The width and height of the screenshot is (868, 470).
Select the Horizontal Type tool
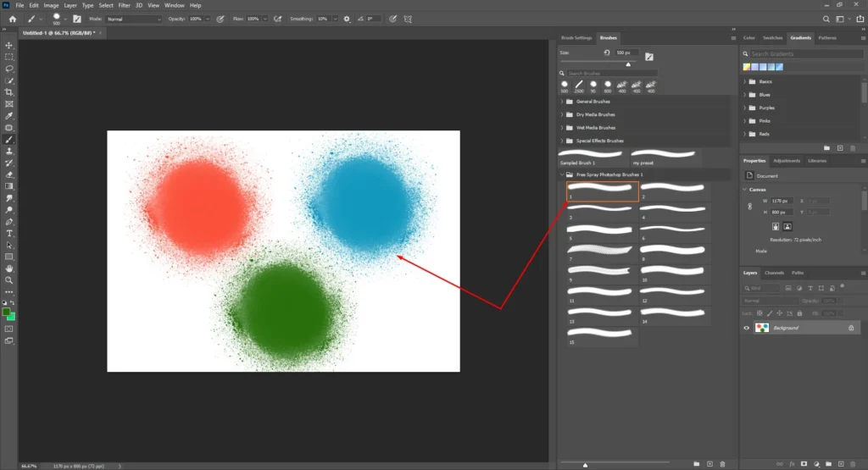[x=8, y=234]
